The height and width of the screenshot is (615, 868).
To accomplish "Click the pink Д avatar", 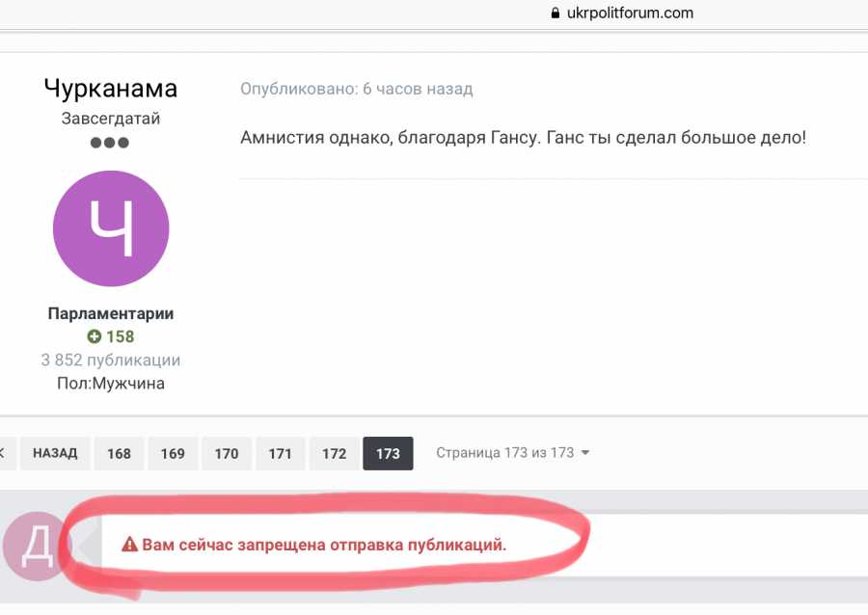I will pos(35,546).
